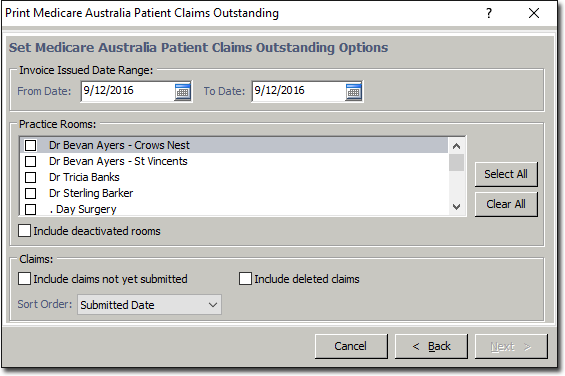This screenshot has width=565, height=376.
Task: Click the Clear All button
Action: pos(506,204)
